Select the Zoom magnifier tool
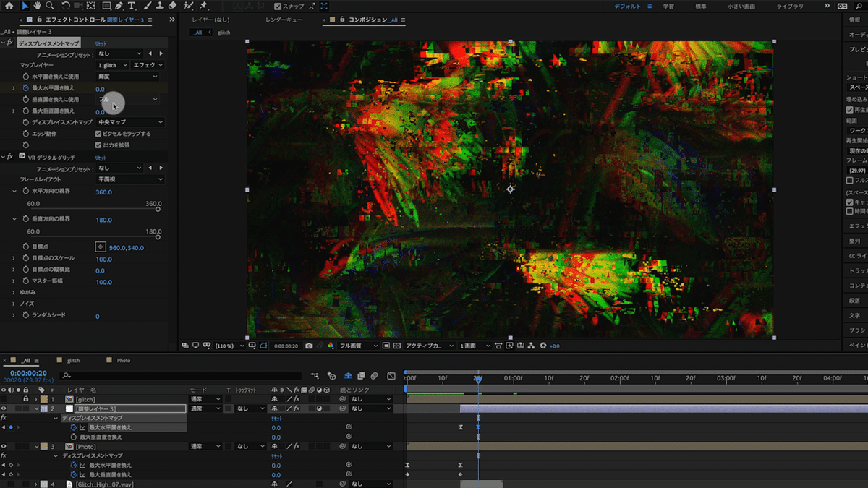 (51, 5)
